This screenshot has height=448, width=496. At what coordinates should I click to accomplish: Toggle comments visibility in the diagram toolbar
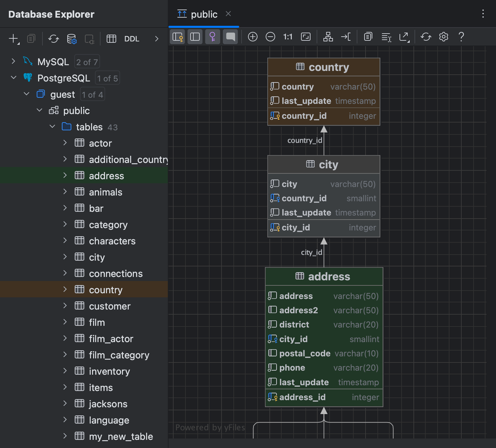(x=230, y=37)
